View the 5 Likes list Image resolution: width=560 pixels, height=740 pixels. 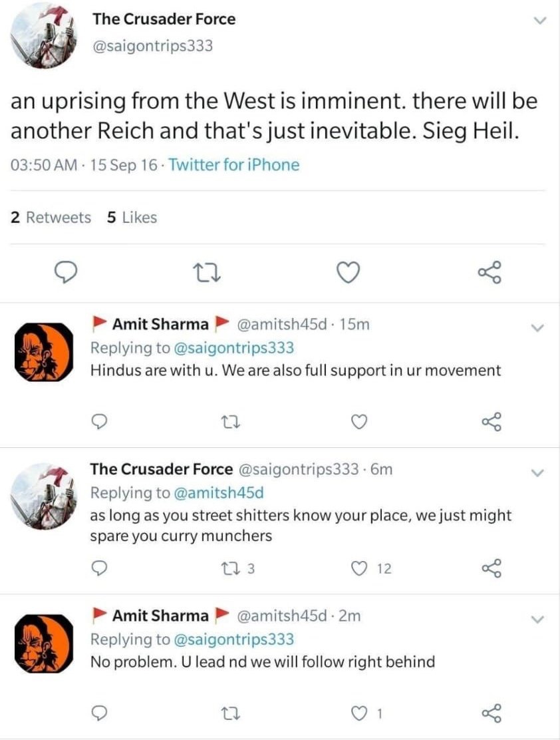tap(132, 218)
